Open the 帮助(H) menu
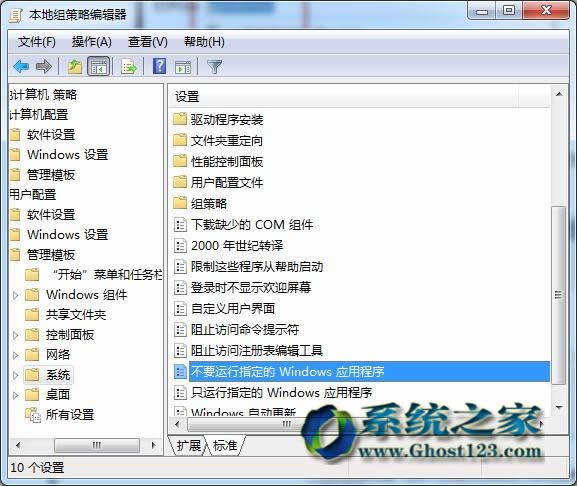 point(204,42)
